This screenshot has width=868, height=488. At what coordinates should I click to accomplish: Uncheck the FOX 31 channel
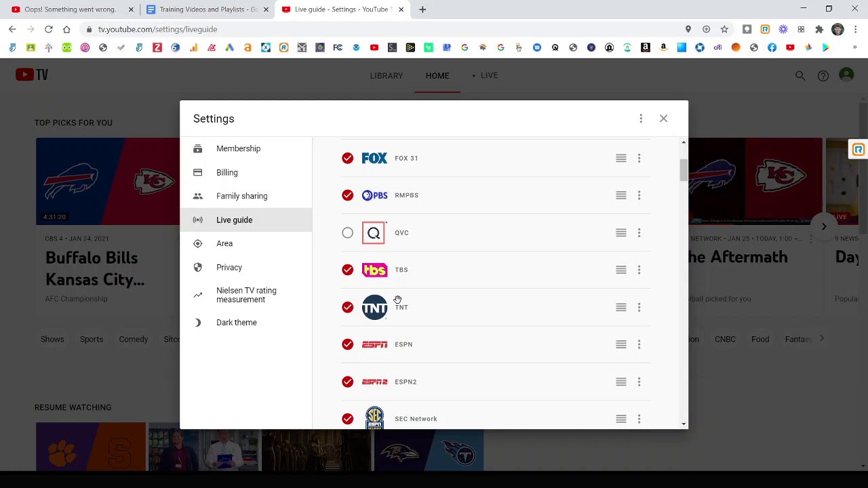click(347, 158)
